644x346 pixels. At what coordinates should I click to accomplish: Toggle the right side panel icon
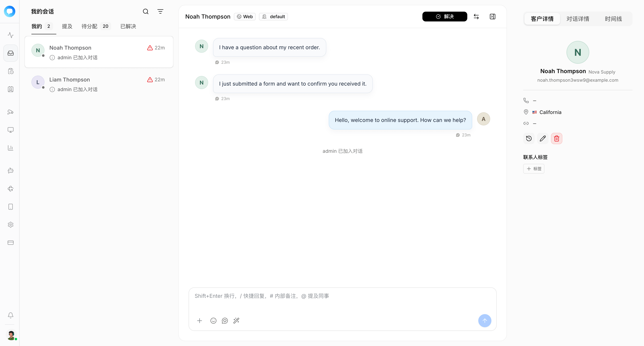[x=493, y=17]
